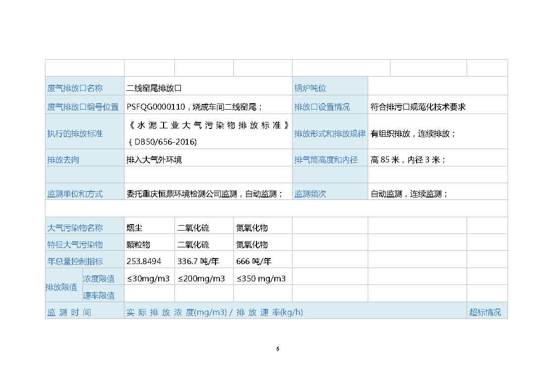This screenshot has height=392, width=555.
Task: Click the 浓度限值 sub-label
Action: coord(99,278)
